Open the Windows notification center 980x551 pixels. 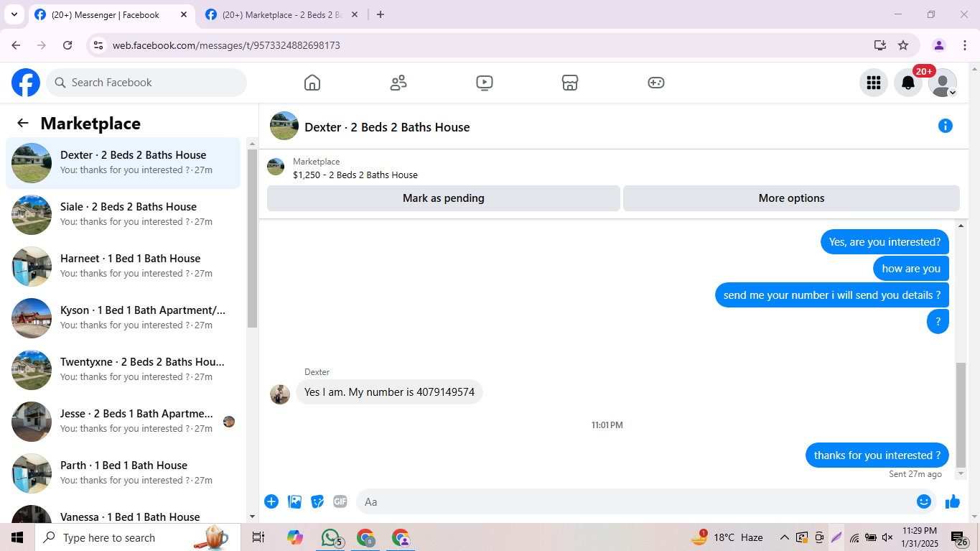[x=960, y=538]
